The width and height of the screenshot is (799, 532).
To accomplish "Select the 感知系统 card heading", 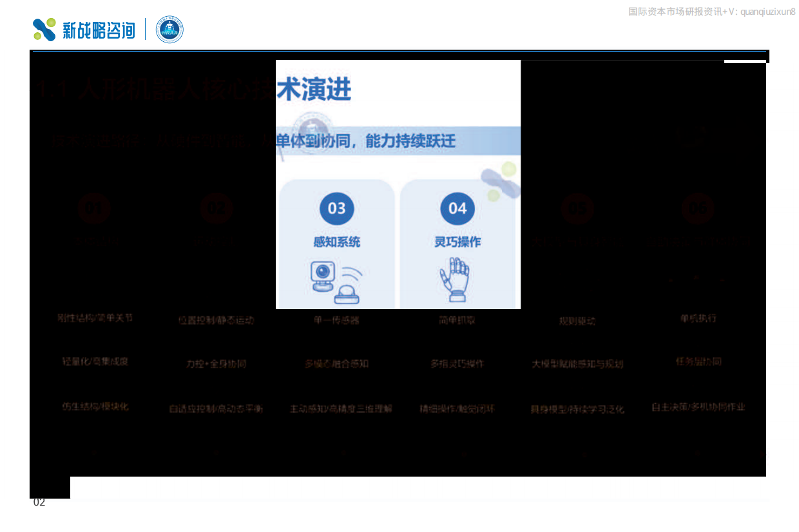I will pyautogui.click(x=337, y=242).
